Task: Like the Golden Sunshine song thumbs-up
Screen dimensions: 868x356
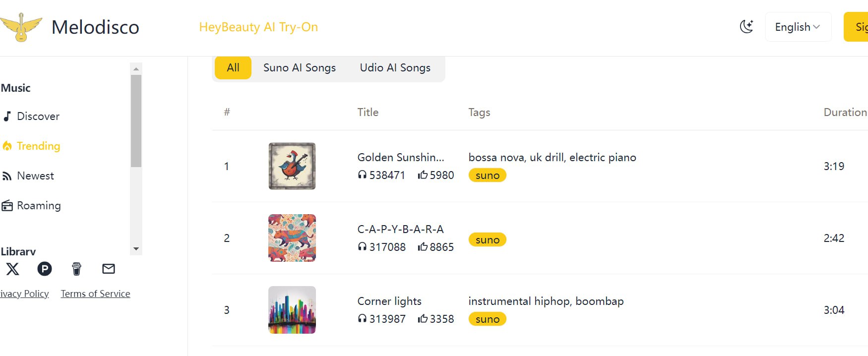Action: tap(423, 175)
